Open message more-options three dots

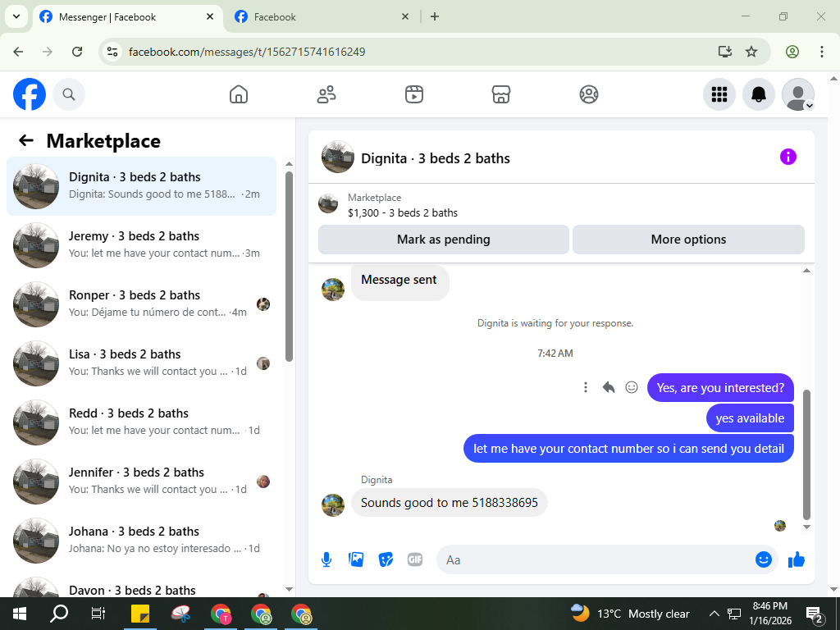point(586,387)
